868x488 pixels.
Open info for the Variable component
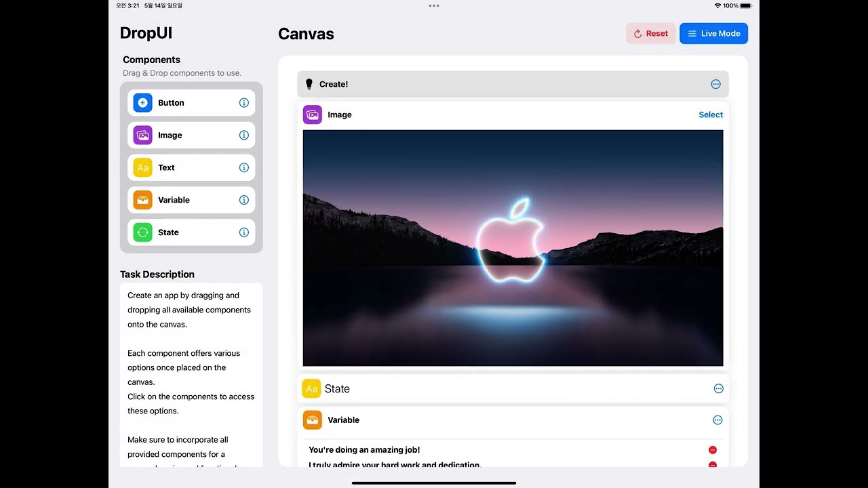tap(244, 200)
